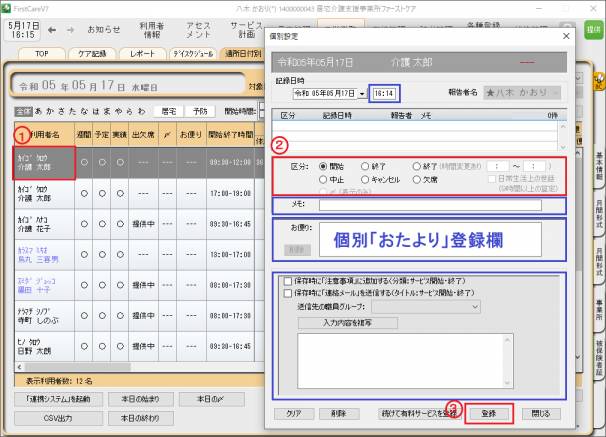Open the 利用者情報 toolbar item

(152, 29)
